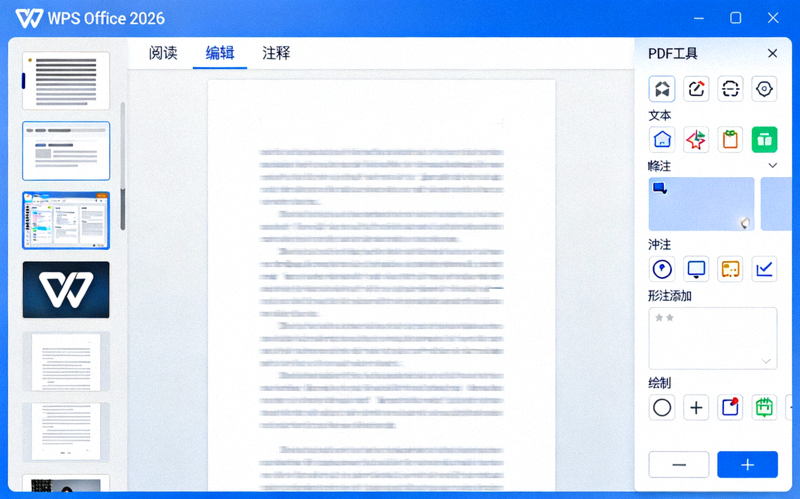Click the thumbnail panel vertical scrollbar
This screenshot has height=499, width=800.
[x=122, y=166]
